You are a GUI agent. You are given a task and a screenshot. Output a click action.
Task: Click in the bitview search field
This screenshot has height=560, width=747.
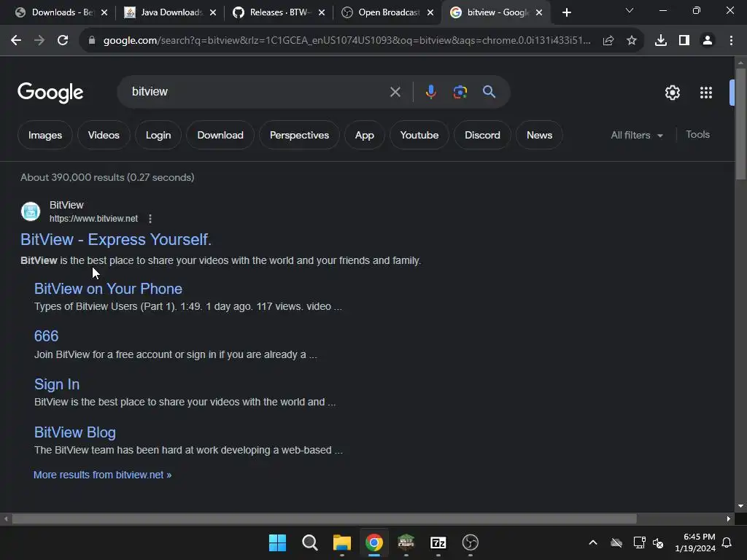click(x=258, y=91)
